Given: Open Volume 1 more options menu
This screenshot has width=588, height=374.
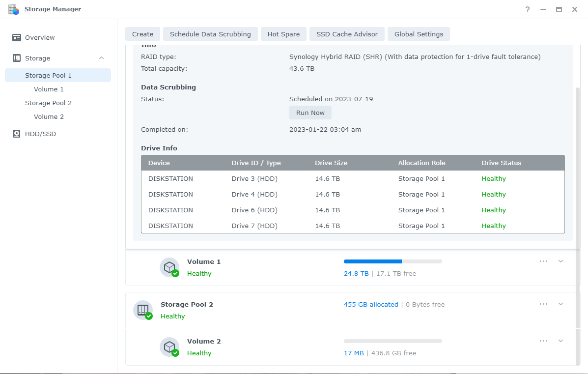Looking at the screenshot, I should pos(543,261).
